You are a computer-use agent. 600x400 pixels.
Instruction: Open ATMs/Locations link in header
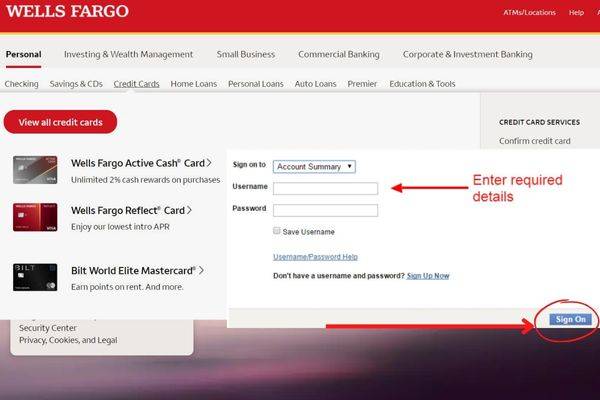pos(529,13)
